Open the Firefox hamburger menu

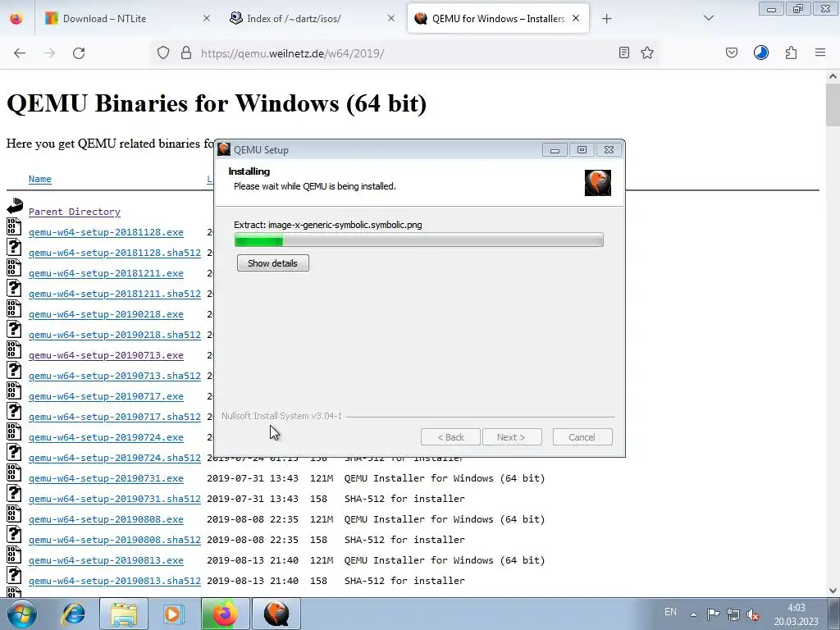click(x=820, y=52)
